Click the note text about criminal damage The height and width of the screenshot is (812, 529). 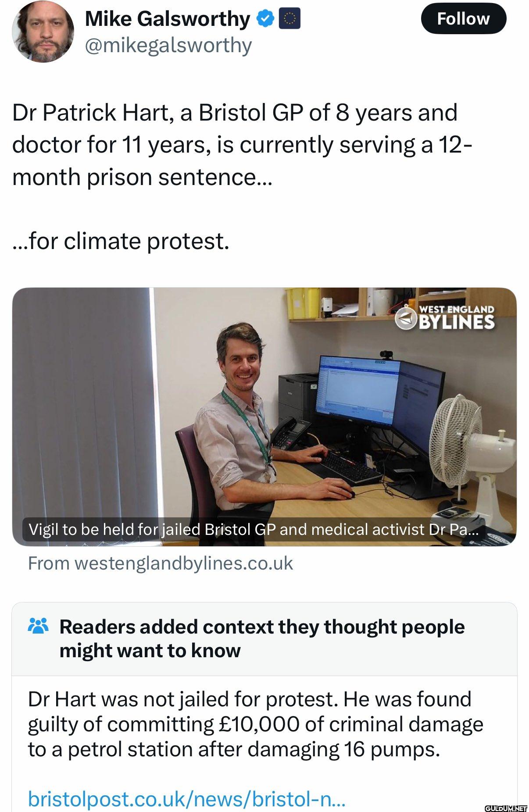(255, 724)
